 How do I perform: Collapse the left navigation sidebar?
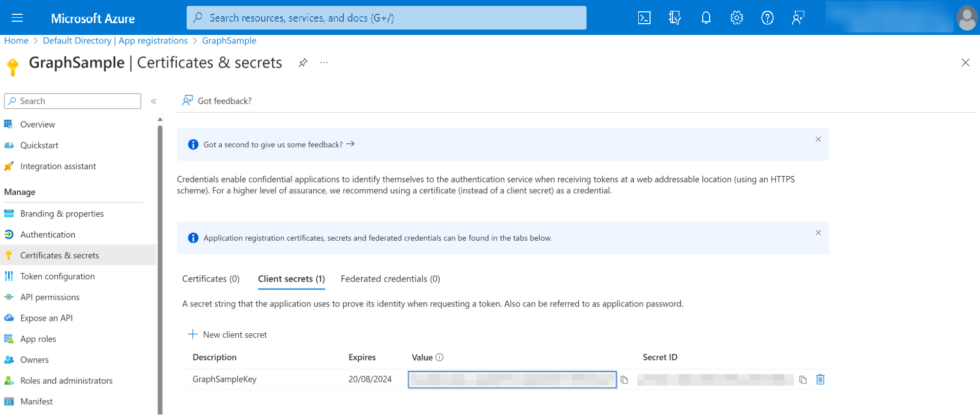[x=154, y=101]
